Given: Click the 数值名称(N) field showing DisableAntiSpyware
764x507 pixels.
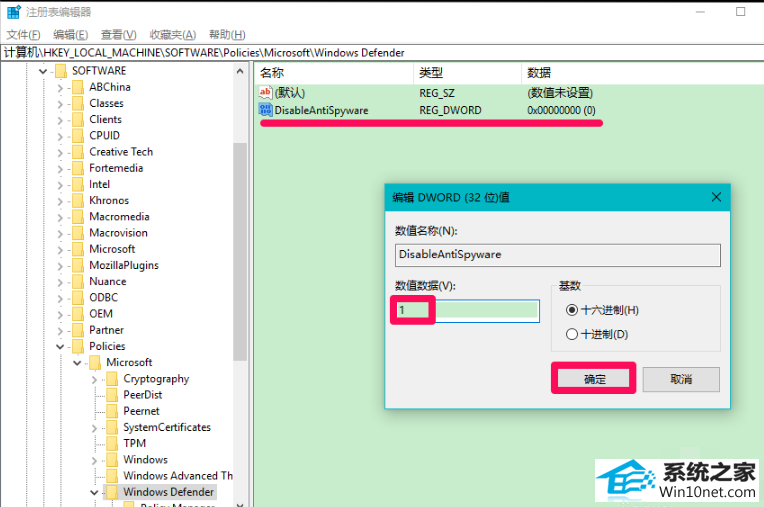Looking at the screenshot, I should pos(557,255).
